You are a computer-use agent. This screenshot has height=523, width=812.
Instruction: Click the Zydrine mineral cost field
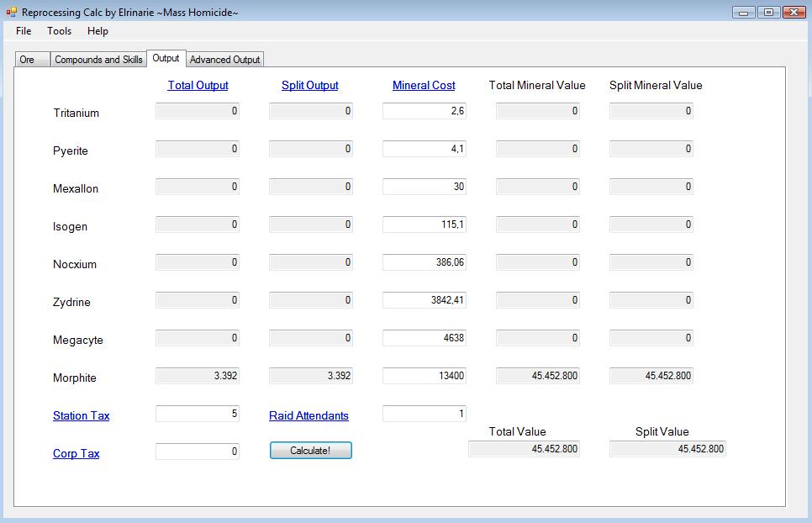424,300
